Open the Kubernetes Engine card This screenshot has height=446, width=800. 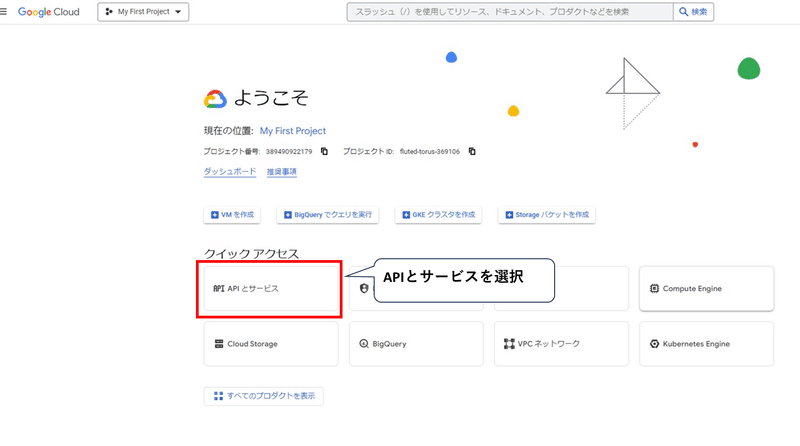707,343
